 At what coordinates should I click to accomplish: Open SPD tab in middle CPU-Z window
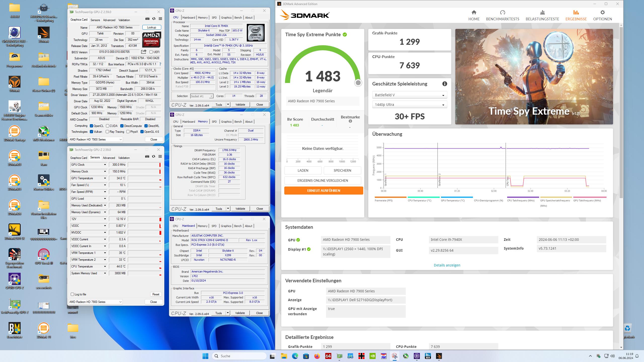214,122
